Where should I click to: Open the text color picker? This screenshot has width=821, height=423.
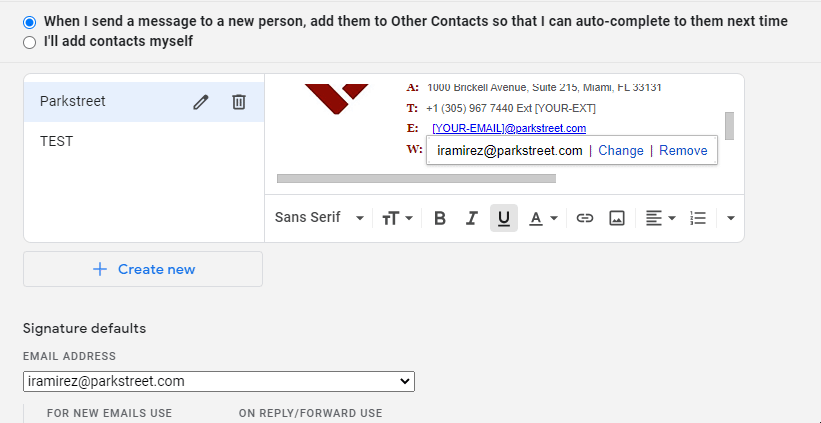click(542, 218)
